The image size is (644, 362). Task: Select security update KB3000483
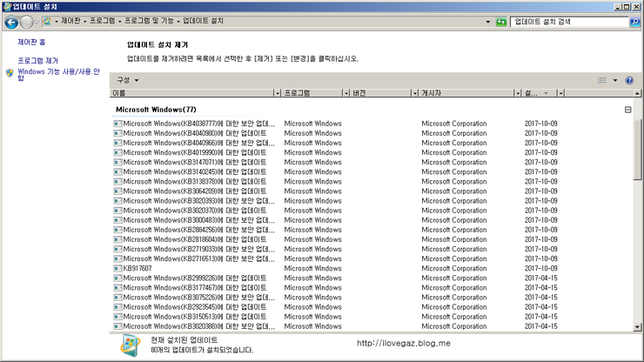point(336,220)
